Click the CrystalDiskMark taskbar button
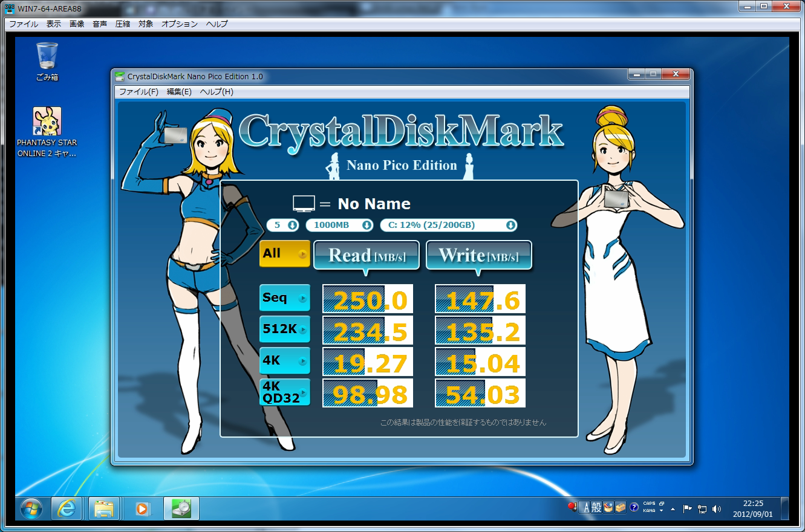805x532 pixels. [x=181, y=509]
